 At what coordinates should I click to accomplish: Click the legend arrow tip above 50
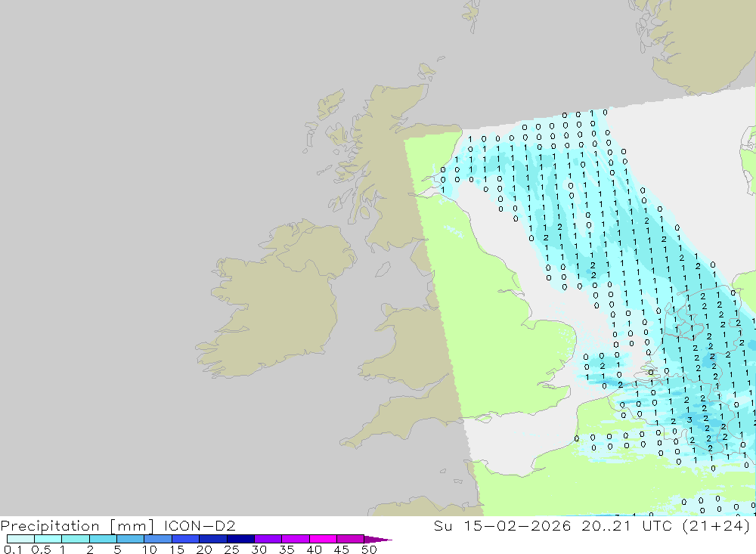pyautogui.click(x=379, y=539)
